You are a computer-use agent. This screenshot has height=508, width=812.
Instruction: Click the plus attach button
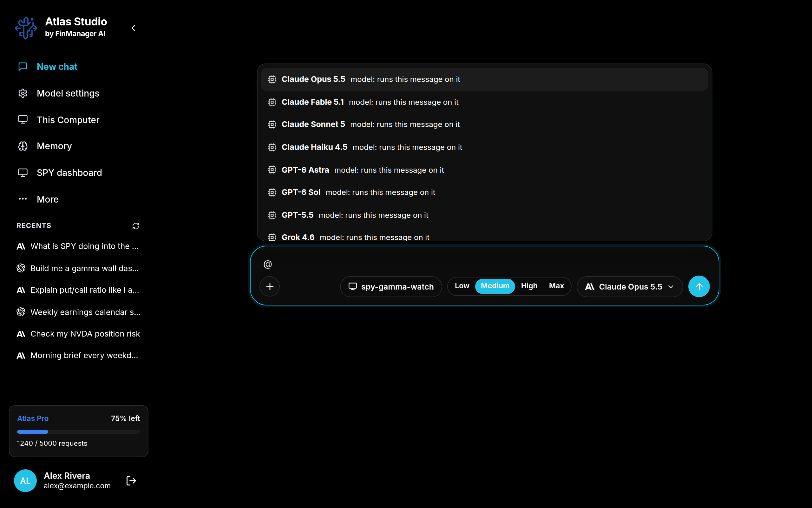pos(270,287)
